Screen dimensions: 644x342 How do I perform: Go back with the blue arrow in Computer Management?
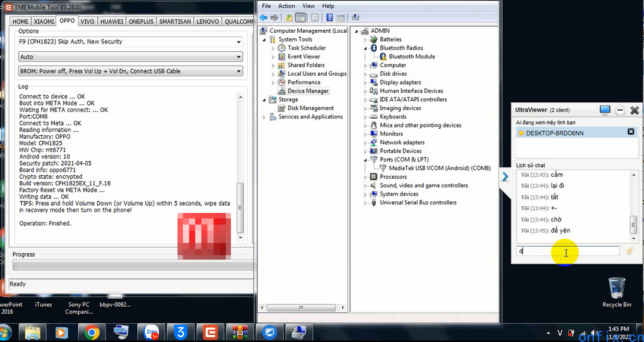pos(264,18)
